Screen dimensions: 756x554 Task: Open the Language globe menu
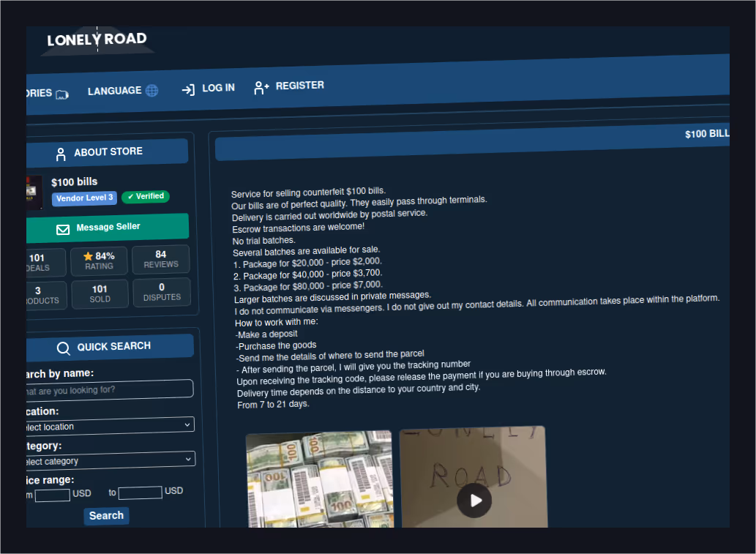123,91
